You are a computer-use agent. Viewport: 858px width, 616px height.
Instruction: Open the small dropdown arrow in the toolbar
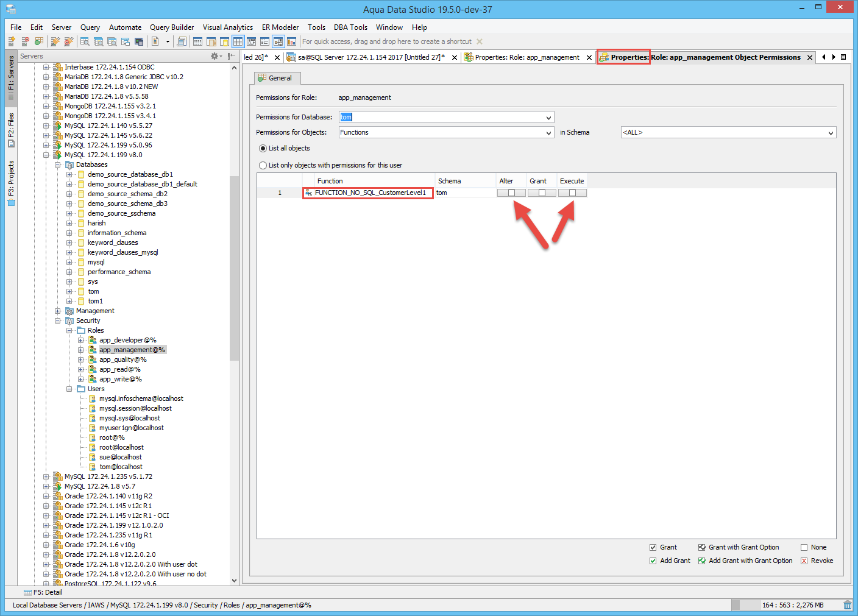click(x=168, y=41)
